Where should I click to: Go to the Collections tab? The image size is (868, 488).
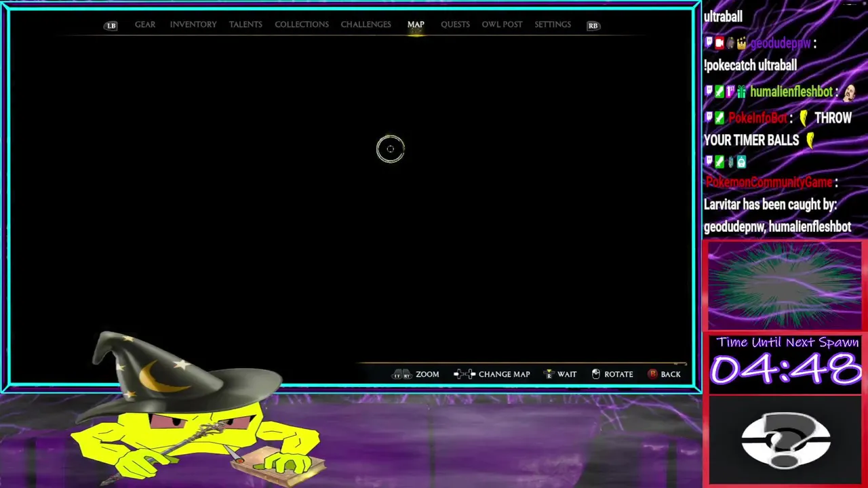(301, 24)
